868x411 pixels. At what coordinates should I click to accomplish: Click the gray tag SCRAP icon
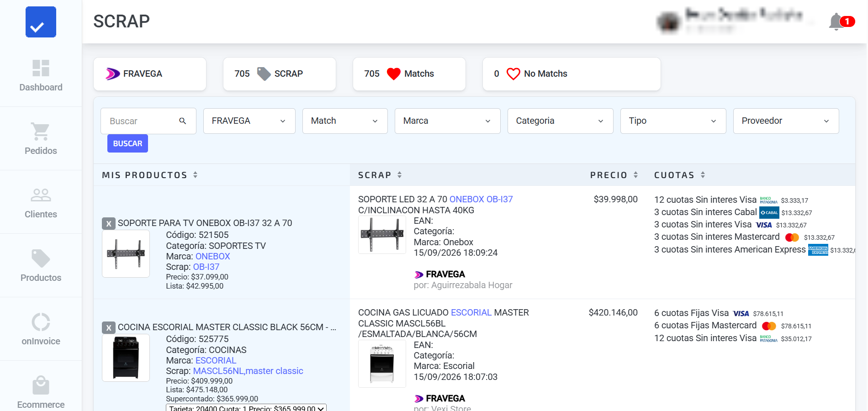264,74
